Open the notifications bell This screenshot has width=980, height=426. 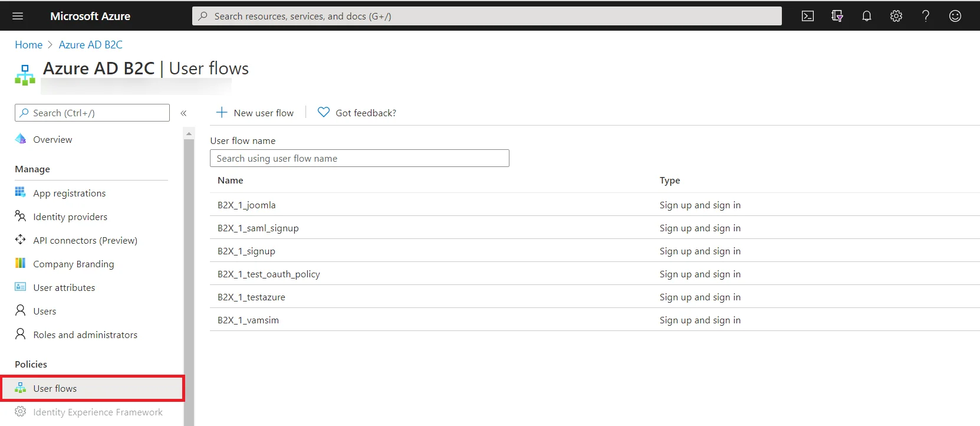(x=867, y=16)
